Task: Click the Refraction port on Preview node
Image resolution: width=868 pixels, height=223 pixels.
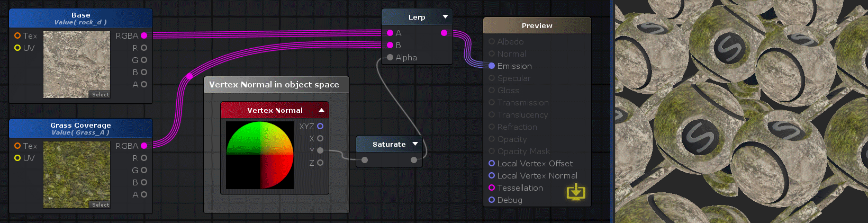Action: [x=492, y=127]
